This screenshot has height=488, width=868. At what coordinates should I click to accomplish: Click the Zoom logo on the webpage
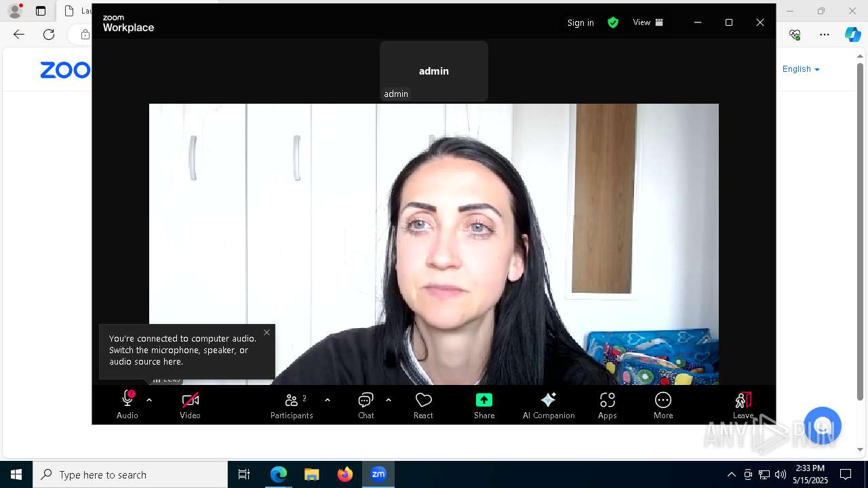pos(66,70)
